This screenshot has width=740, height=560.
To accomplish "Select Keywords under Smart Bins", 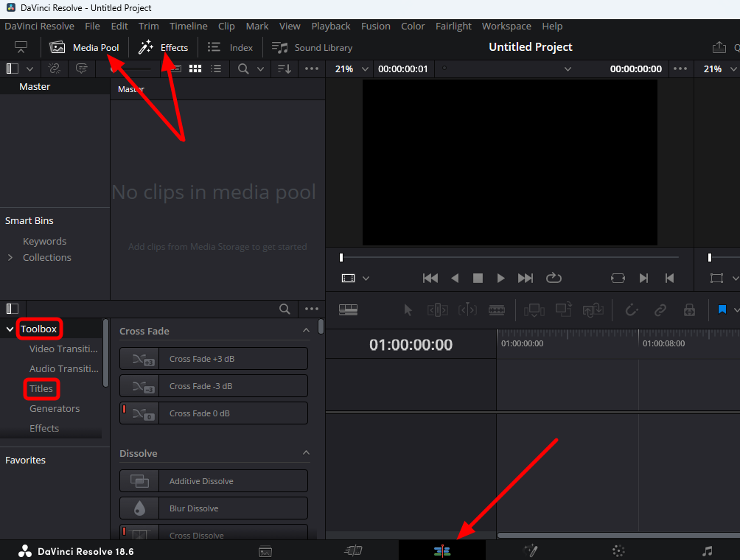I will click(45, 241).
